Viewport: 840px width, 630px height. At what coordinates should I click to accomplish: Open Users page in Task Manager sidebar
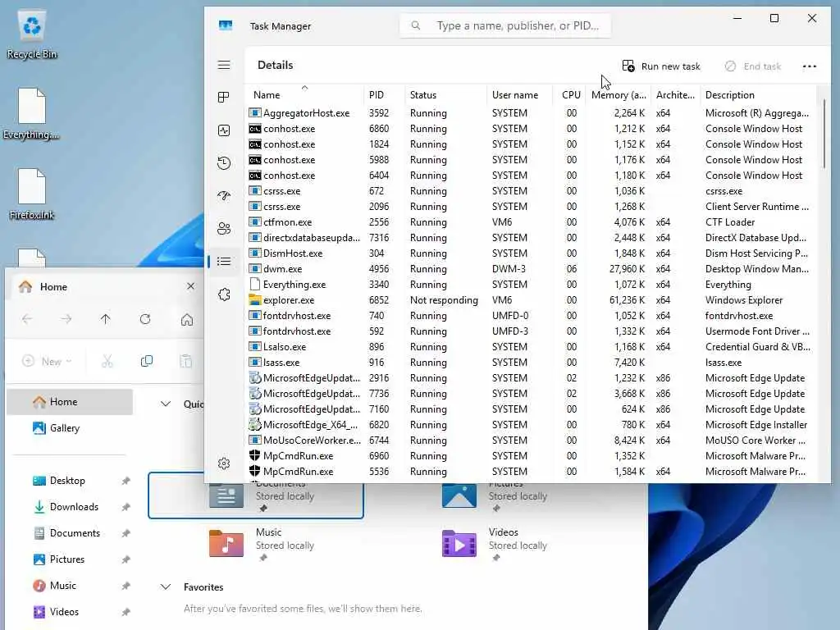(224, 229)
